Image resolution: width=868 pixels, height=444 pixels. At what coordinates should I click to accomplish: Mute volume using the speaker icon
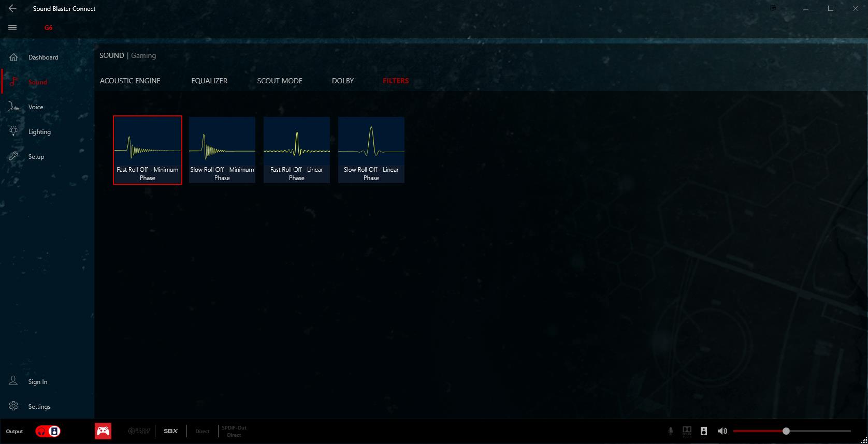(722, 431)
